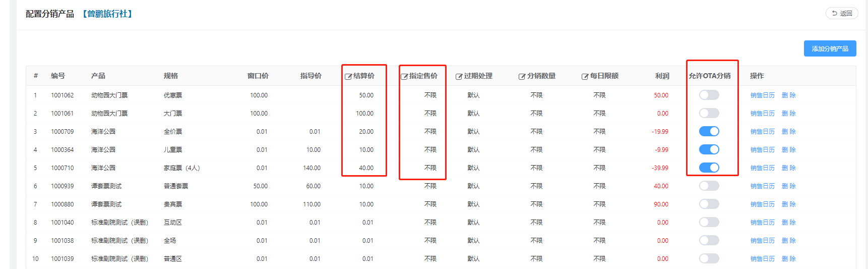Image resolution: width=868 pixels, height=269 pixels.
Task: Delete product 1001040 互动区 row
Action: 788,223
